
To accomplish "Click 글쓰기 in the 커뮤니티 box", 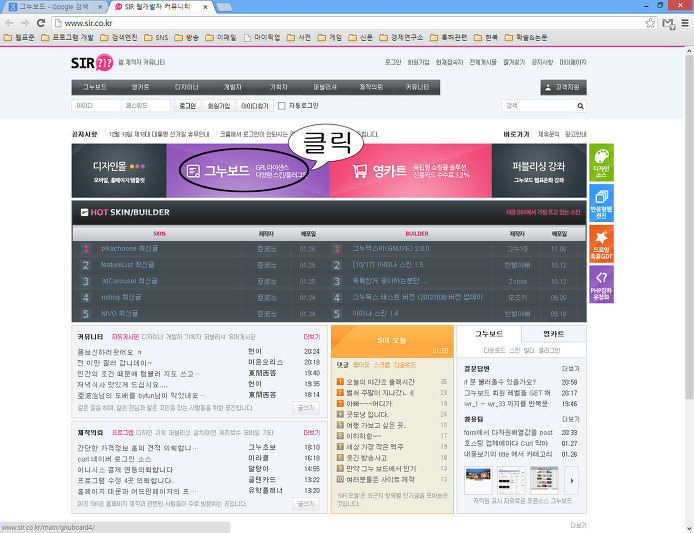I will 305,408.
